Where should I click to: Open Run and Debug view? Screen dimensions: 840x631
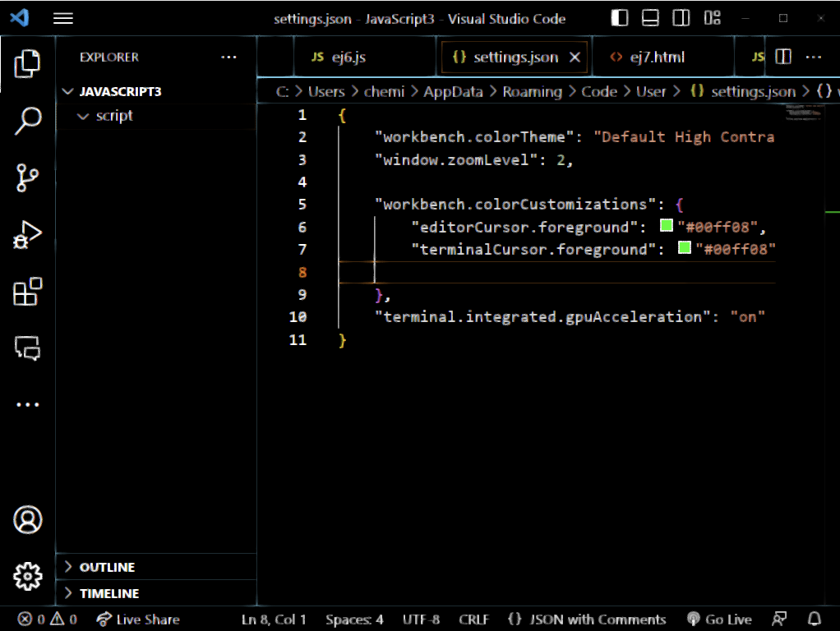(27, 235)
